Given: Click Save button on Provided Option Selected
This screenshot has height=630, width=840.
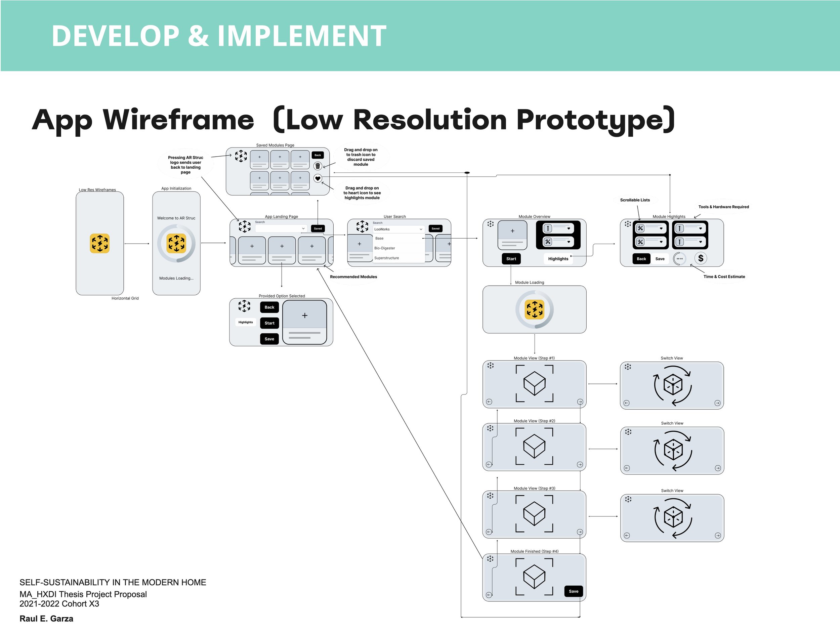Looking at the screenshot, I should (269, 339).
